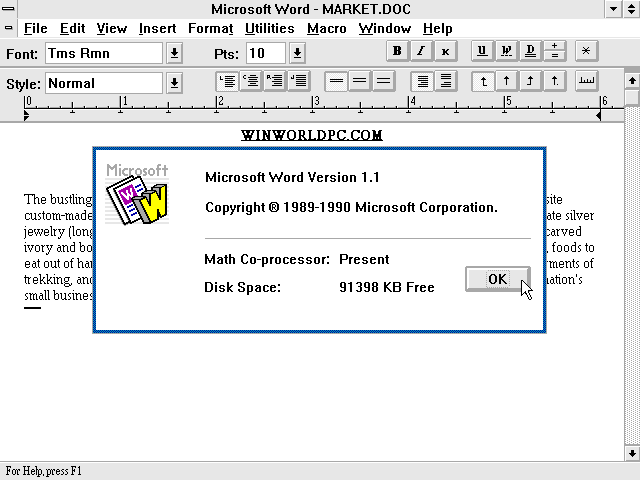Open the File menu
The height and width of the screenshot is (480, 640).
pyautogui.click(x=36, y=29)
